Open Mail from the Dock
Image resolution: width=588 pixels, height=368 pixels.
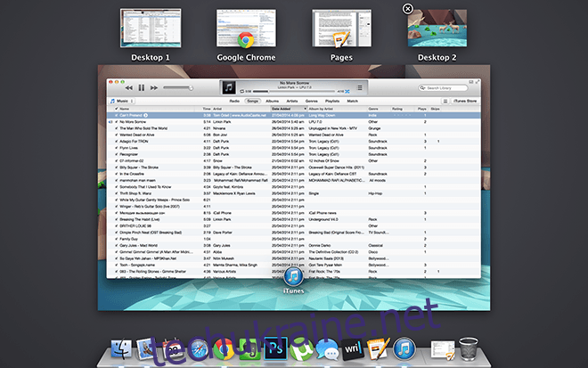(145, 349)
